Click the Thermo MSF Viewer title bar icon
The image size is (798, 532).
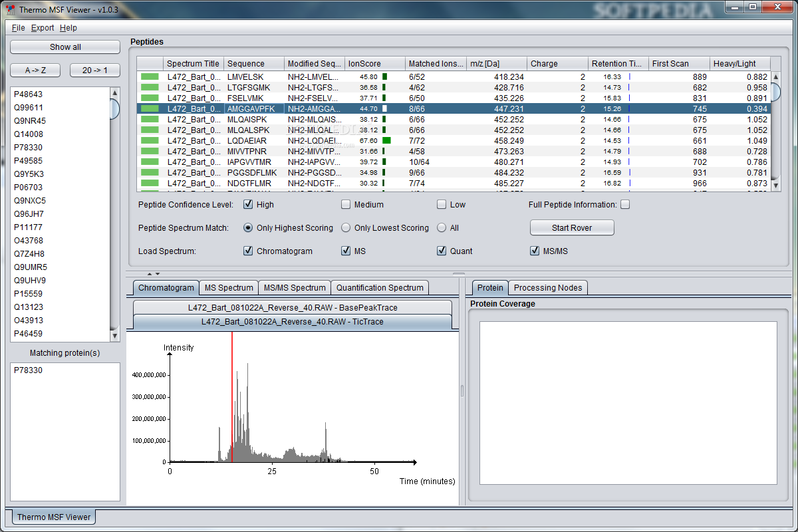coord(10,10)
